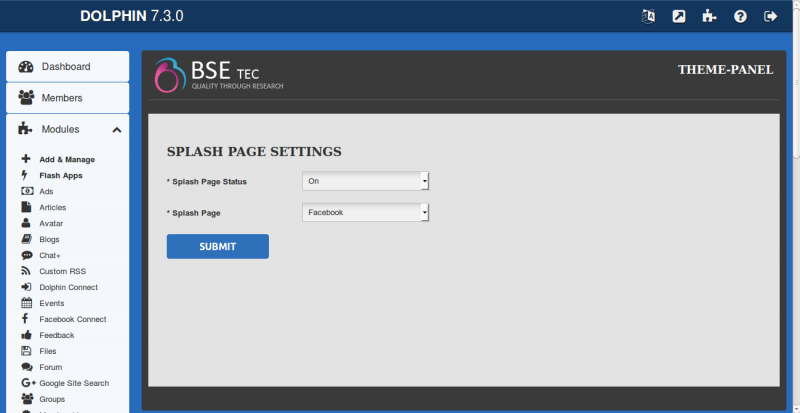Open the help question mark icon
This screenshot has height=413, width=800.
(x=740, y=16)
